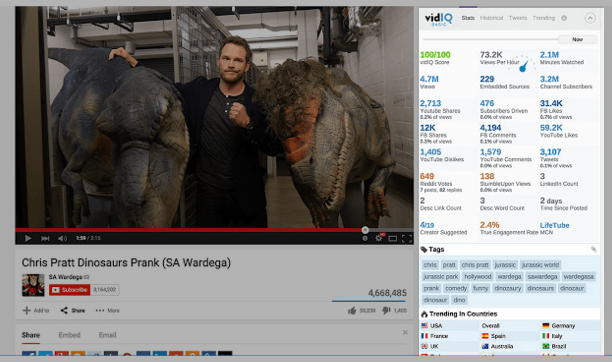The image size is (612, 362).
Task: Open SA Wardega channel avatar
Action: tap(33, 285)
